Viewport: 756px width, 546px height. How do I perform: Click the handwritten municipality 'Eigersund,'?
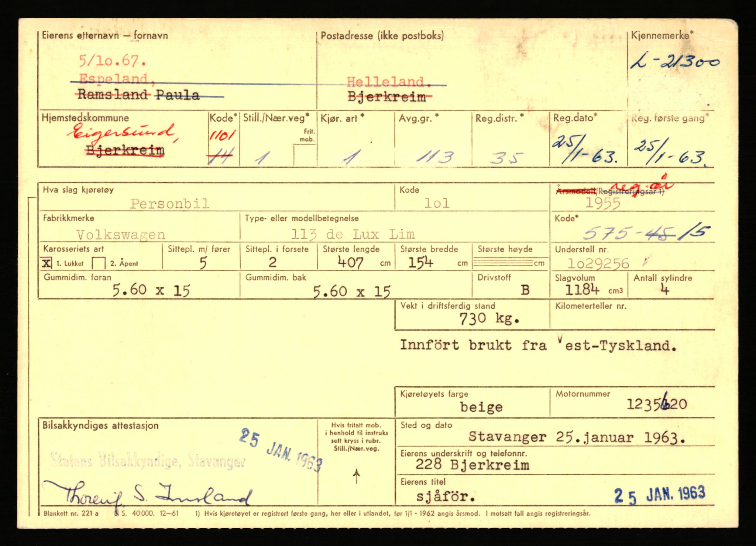pyautogui.click(x=123, y=133)
